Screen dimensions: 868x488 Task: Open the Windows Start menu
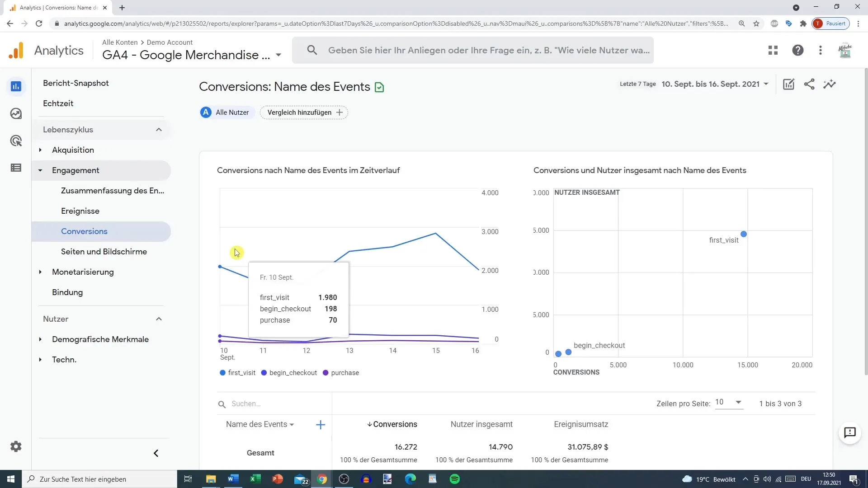[x=11, y=479]
